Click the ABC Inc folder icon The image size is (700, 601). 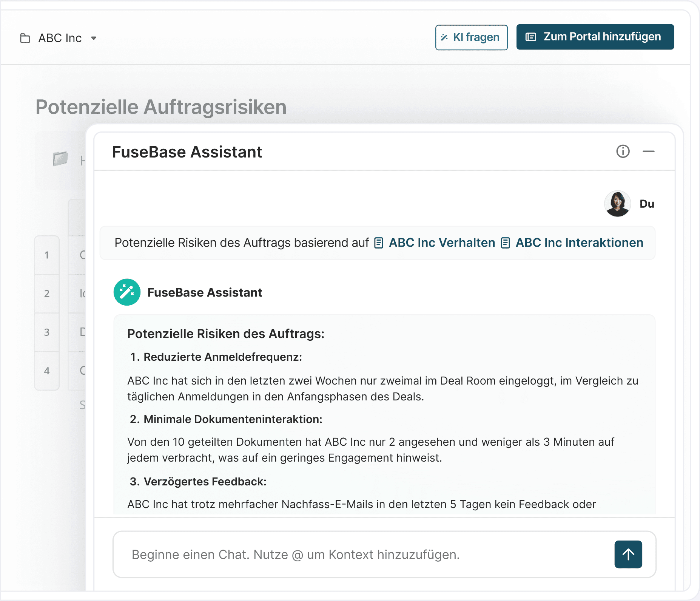[x=25, y=38]
